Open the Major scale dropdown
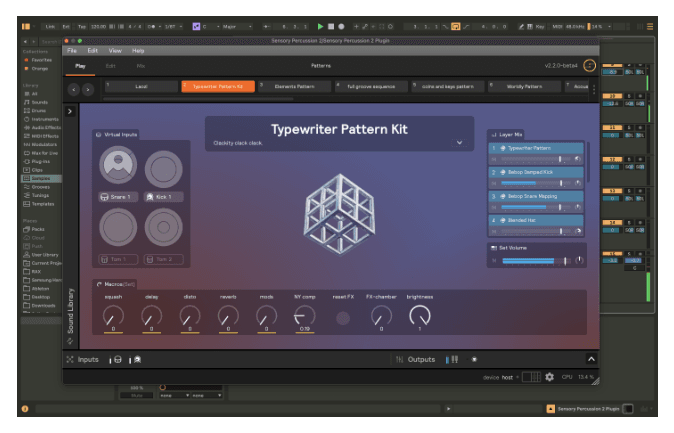The height and width of the screenshot is (433, 674). click(237, 27)
